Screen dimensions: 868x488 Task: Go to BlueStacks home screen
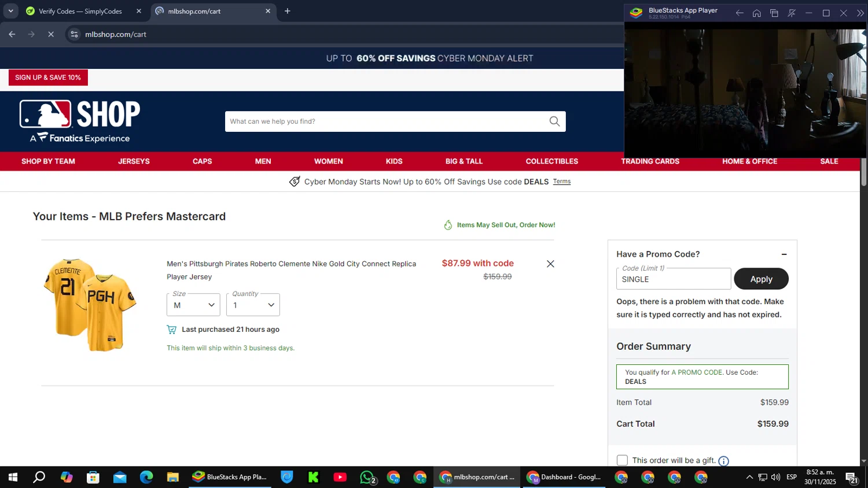757,13
